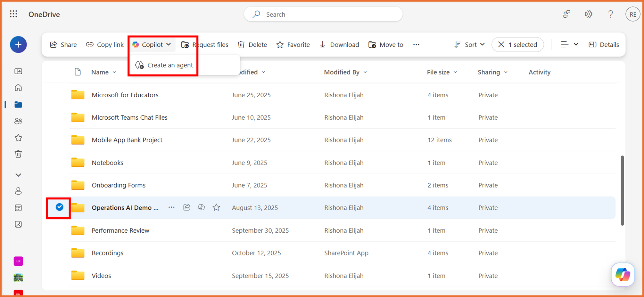Open Recycle bin icon in sidebar
Screen dimensions: 644x297
click(18, 154)
